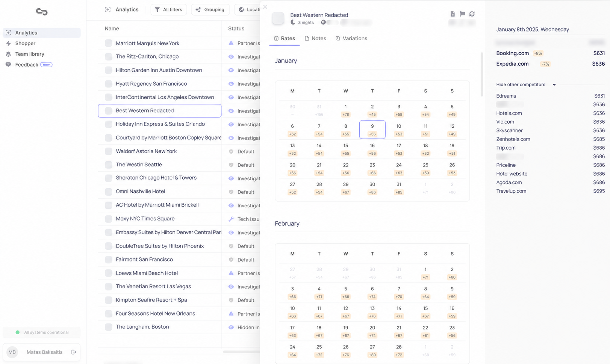Screen dimensions: 610x364
Task: Click the Skyscanner competitor entry
Action: (550, 130)
